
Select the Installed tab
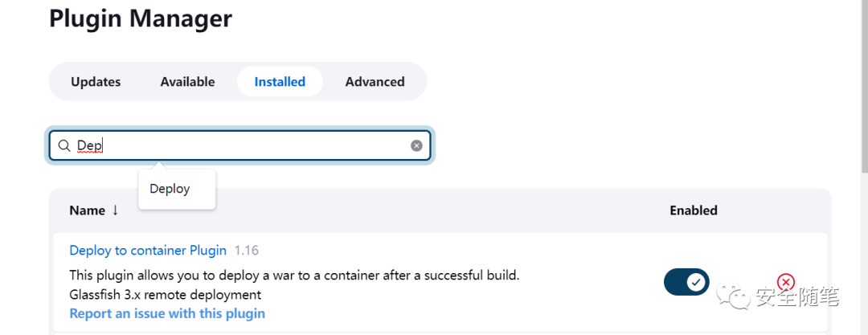(280, 82)
